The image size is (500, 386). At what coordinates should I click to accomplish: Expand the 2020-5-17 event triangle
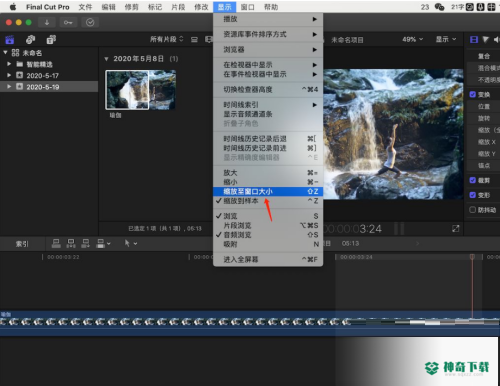pos(9,75)
